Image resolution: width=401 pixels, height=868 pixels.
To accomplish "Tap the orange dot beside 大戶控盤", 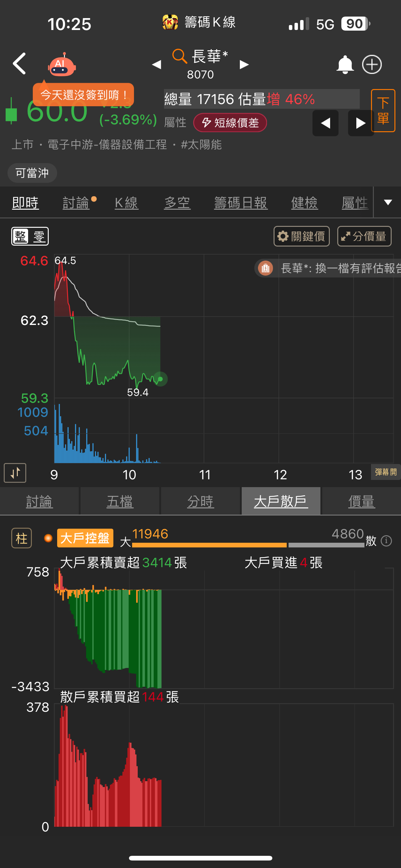I will 48,538.
